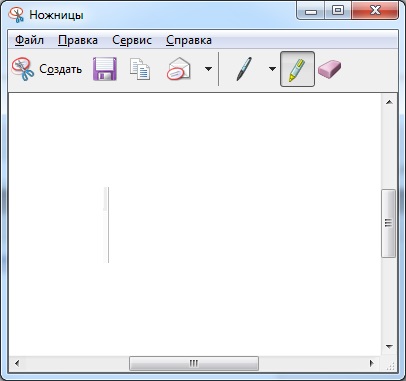Click the Создать new snip button
The height and width of the screenshot is (381, 406).
[47, 69]
